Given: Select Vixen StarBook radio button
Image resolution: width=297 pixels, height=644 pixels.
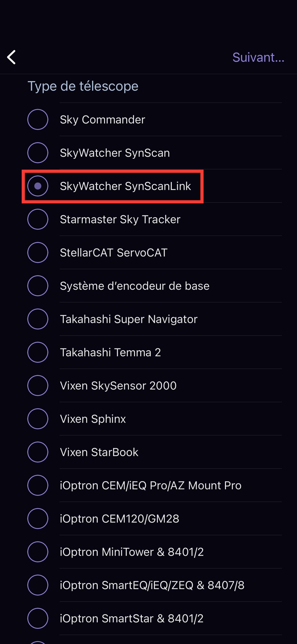Looking at the screenshot, I should click(x=38, y=452).
